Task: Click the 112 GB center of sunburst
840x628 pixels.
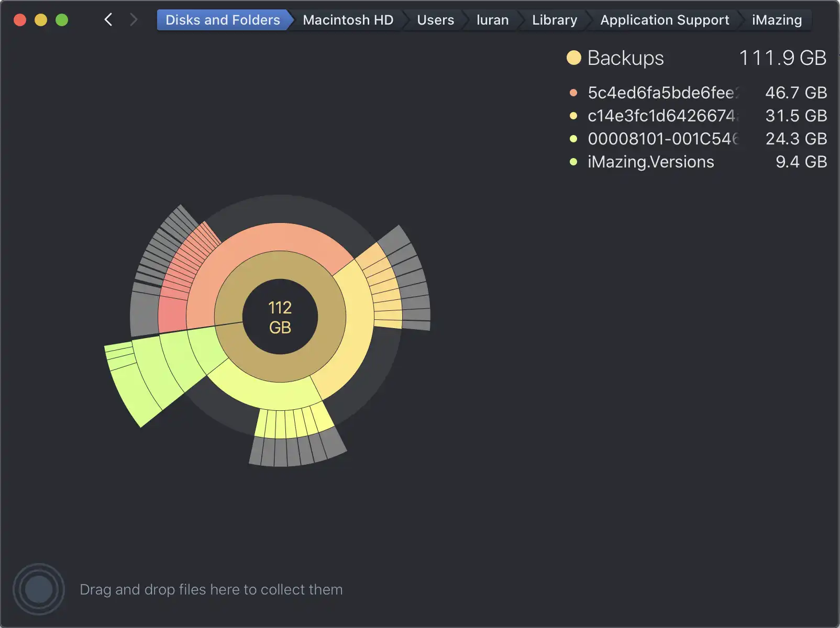Action: [280, 317]
